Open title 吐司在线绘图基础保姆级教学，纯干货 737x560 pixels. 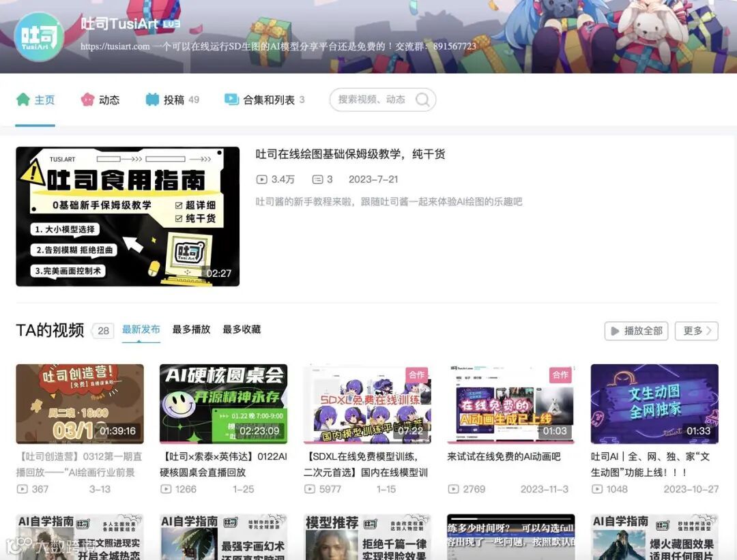(350, 154)
